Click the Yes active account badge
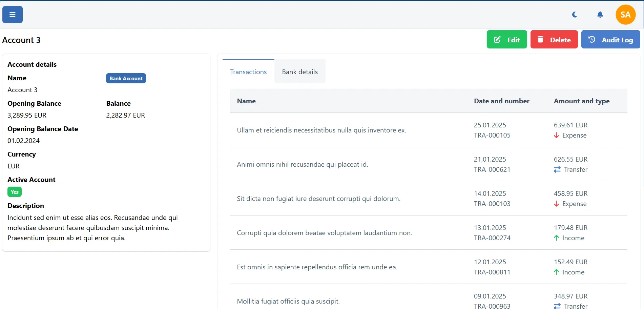The height and width of the screenshot is (309, 644). [x=14, y=192]
